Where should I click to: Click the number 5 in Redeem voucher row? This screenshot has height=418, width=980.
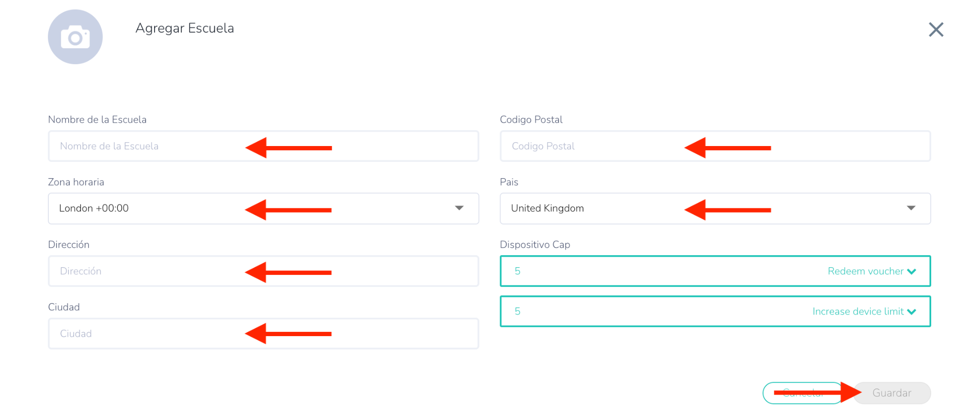click(517, 271)
